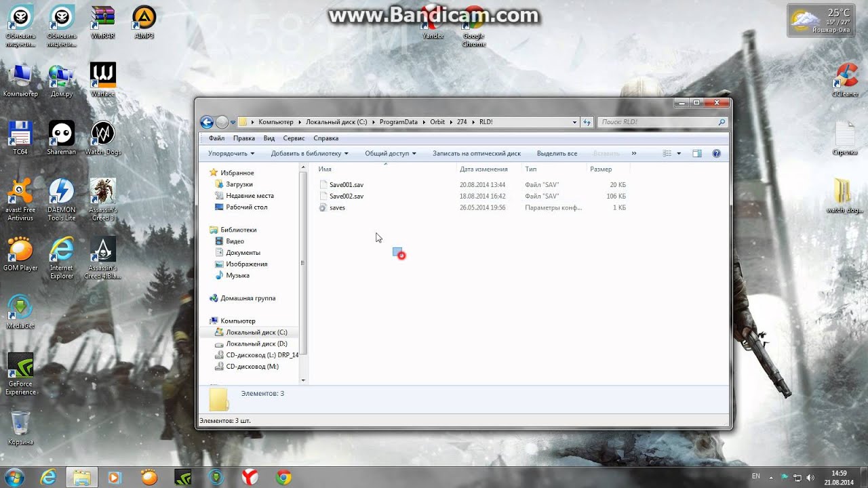The image size is (868, 488).
Task: Open the recent locations dropdown arrow
Action: click(233, 123)
